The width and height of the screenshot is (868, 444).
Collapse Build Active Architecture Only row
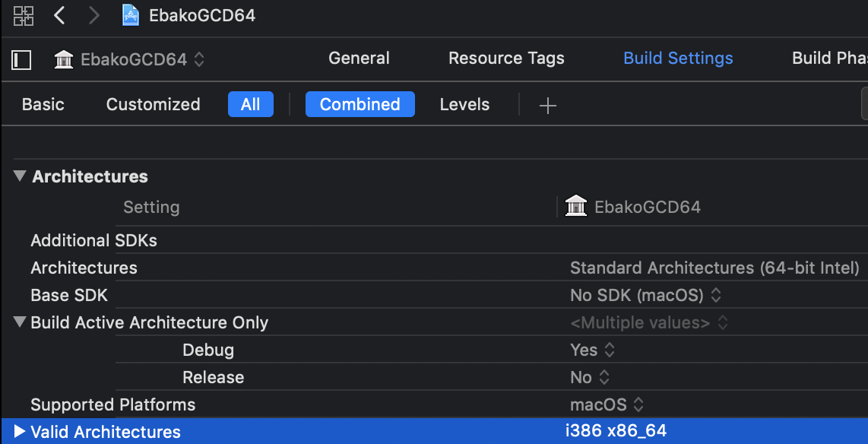(x=20, y=322)
